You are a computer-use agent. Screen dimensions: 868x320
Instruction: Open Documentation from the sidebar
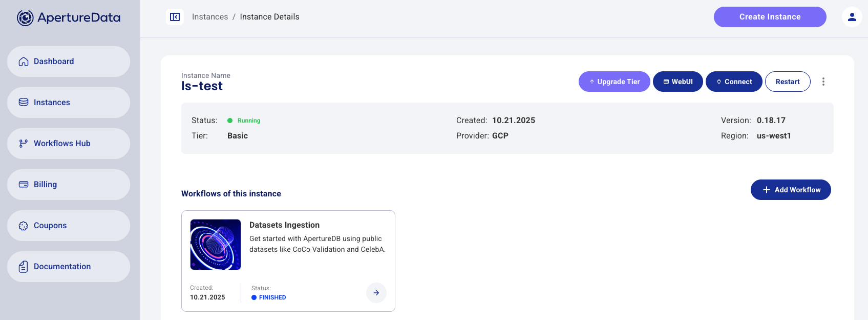point(69,267)
